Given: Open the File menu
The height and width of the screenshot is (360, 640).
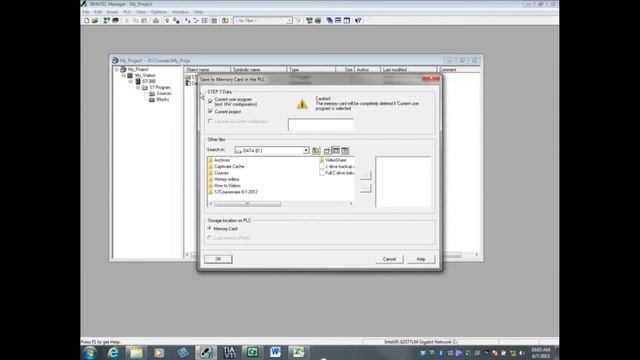Looking at the screenshot, I should 86,12.
